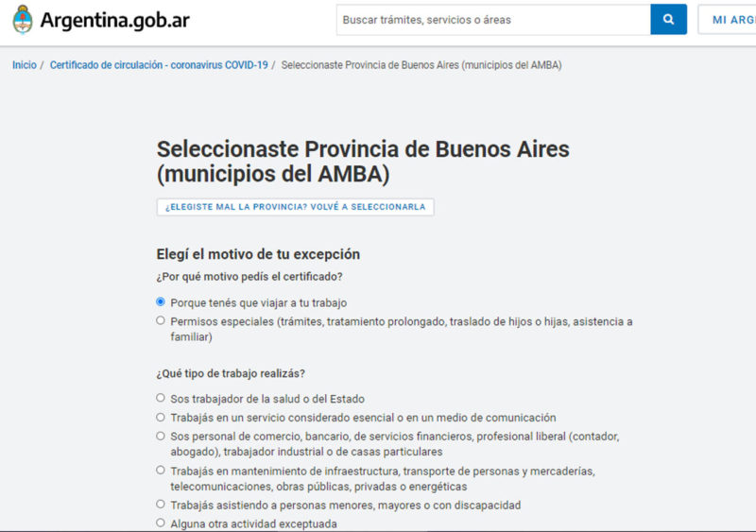Click the 'Seleccionaste Provincia de Buenos Aires' main heading
This screenshot has height=532, width=756.
(363, 162)
